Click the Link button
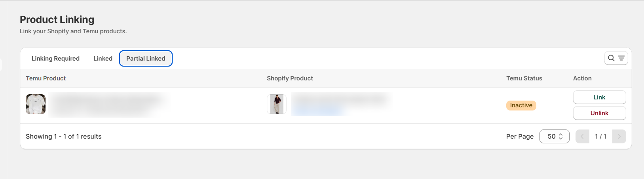This screenshot has width=644, height=179. [599, 97]
